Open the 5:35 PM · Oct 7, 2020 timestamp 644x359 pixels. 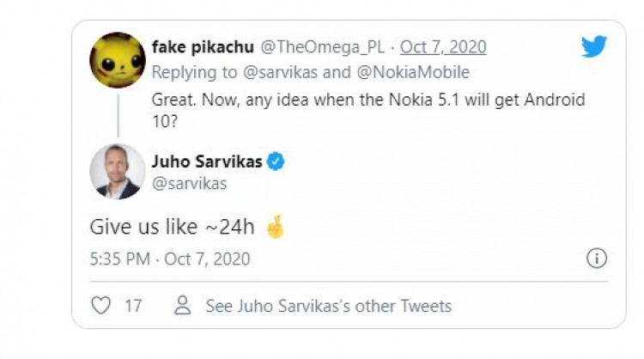point(170,259)
